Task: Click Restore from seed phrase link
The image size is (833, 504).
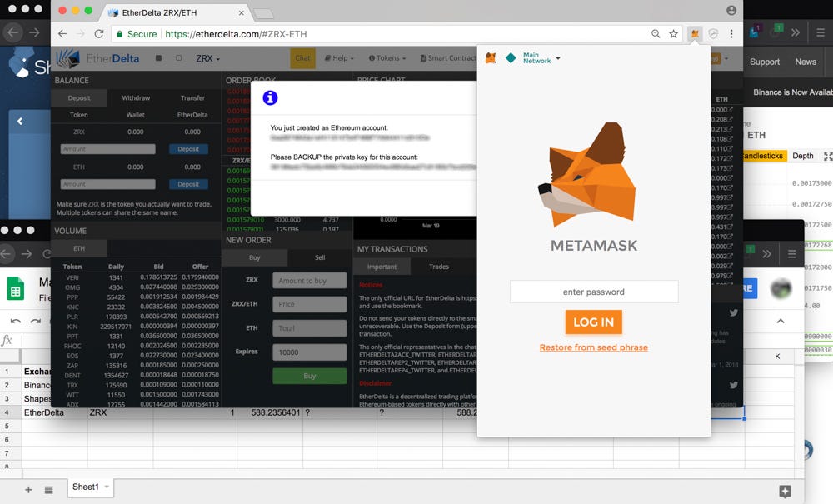Action: (593, 347)
